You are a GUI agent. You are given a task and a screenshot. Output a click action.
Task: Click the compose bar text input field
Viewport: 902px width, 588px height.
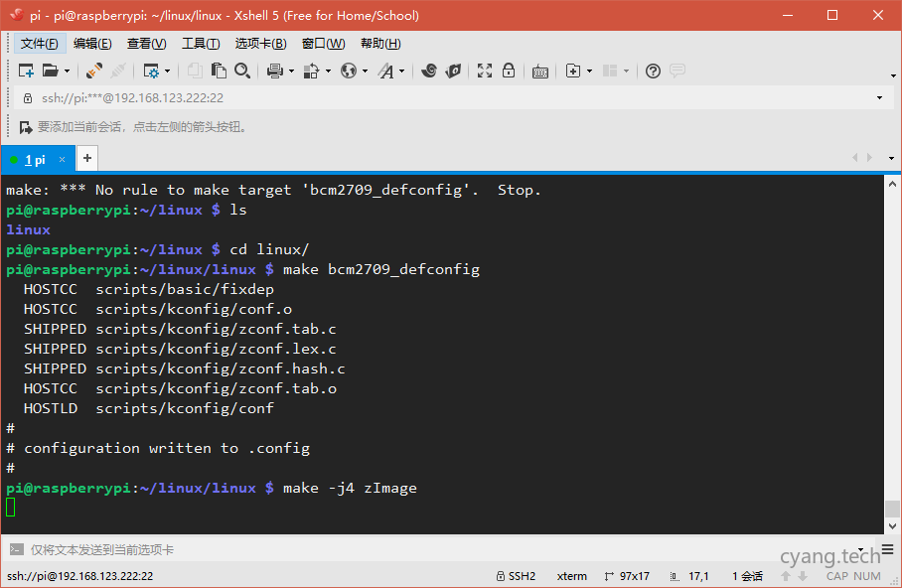coord(397,549)
